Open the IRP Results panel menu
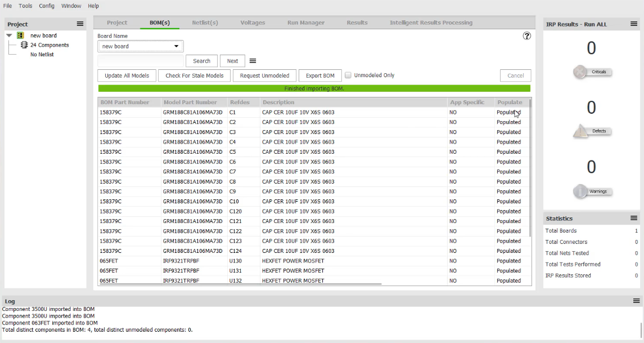 tap(634, 24)
